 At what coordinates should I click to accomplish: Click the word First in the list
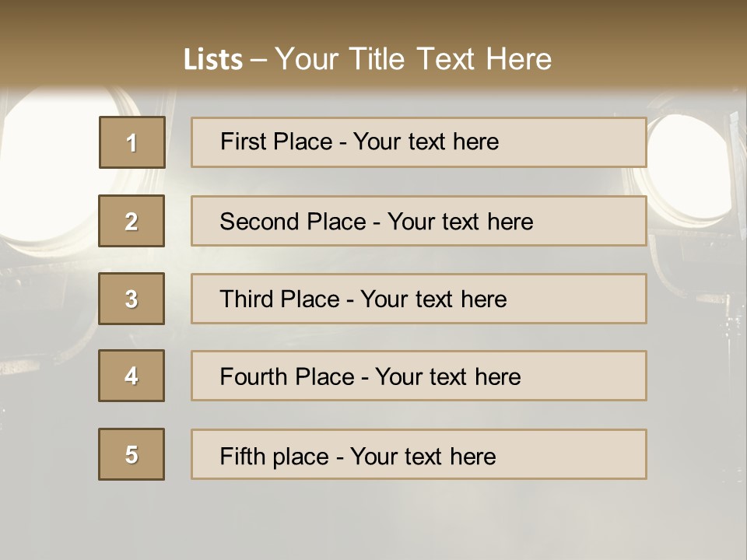click(242, 142)
